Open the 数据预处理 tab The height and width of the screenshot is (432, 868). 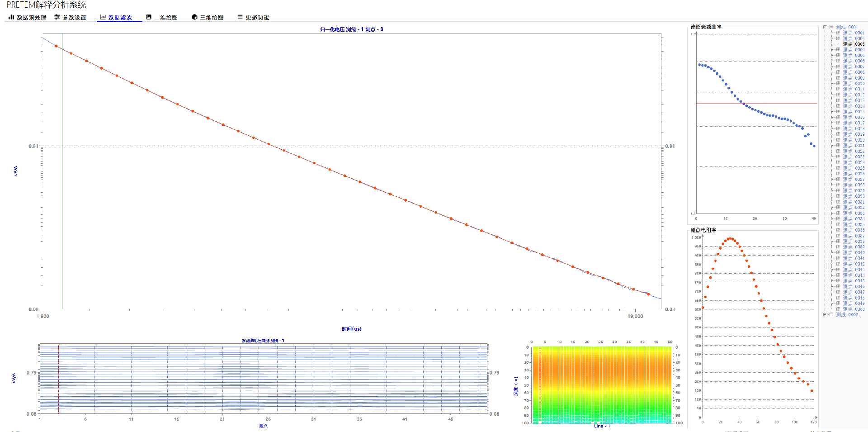click(31, 18)
